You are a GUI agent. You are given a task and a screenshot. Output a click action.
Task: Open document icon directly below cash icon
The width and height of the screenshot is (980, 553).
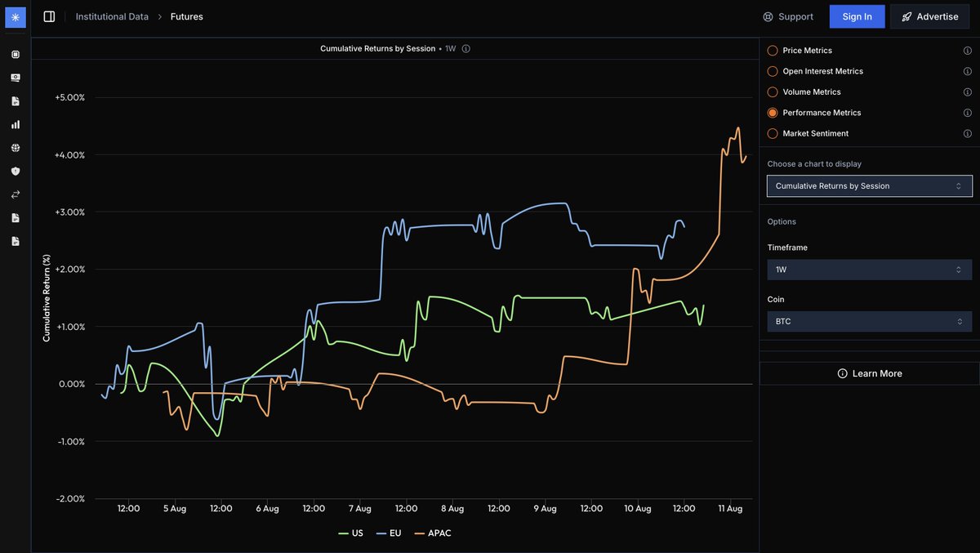point(16,101)
